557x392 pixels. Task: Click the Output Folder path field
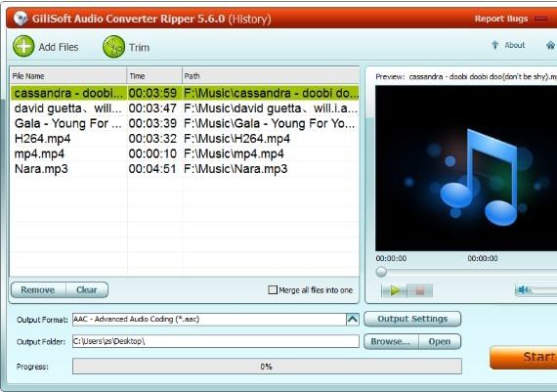[216, 341]
